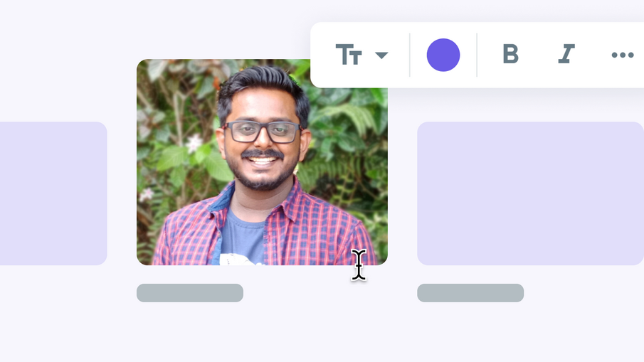This screenshot has height=362, width=644.
Task: Click the gray caption bar under right card
Action: (470, 293)
